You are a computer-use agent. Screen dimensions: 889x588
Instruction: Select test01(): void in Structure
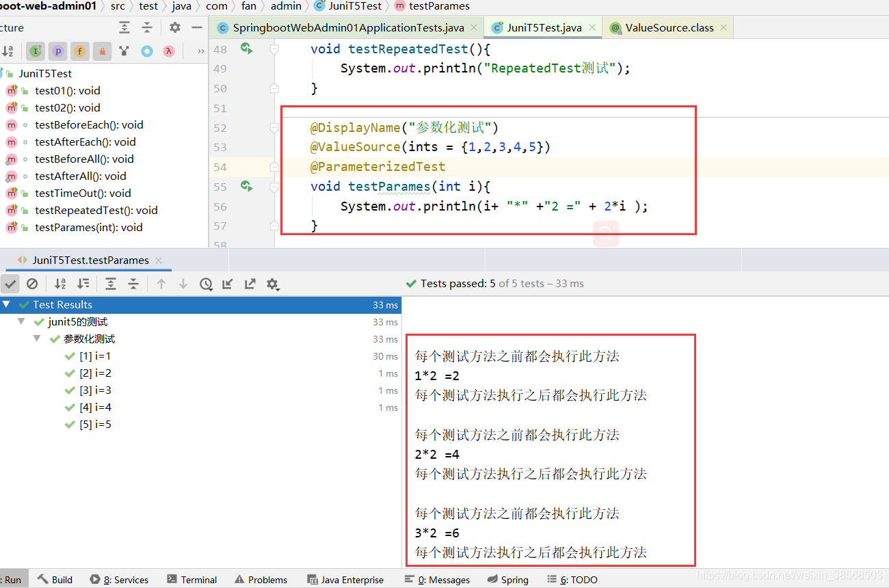tap(68, 90)
